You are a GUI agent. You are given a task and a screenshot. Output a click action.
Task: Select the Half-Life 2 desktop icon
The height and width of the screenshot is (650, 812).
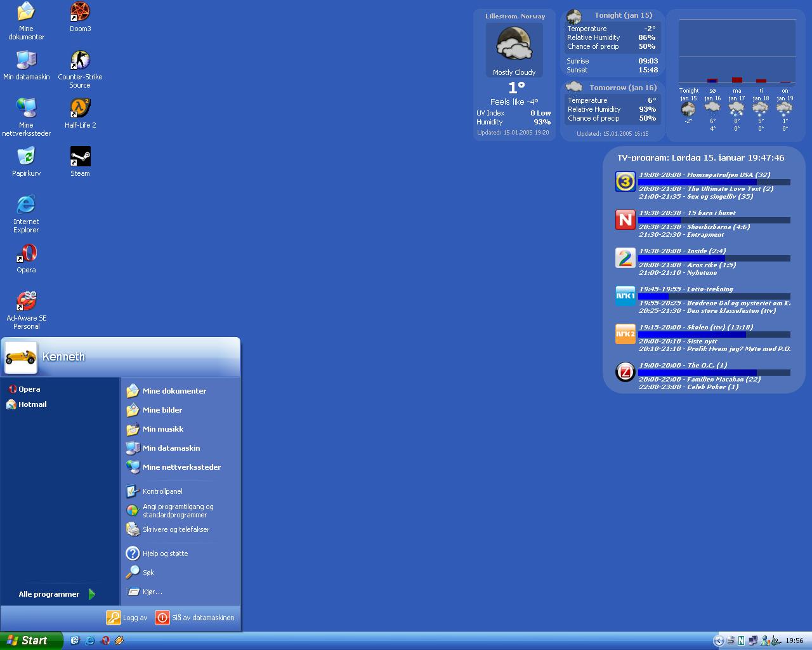[80, 114]
